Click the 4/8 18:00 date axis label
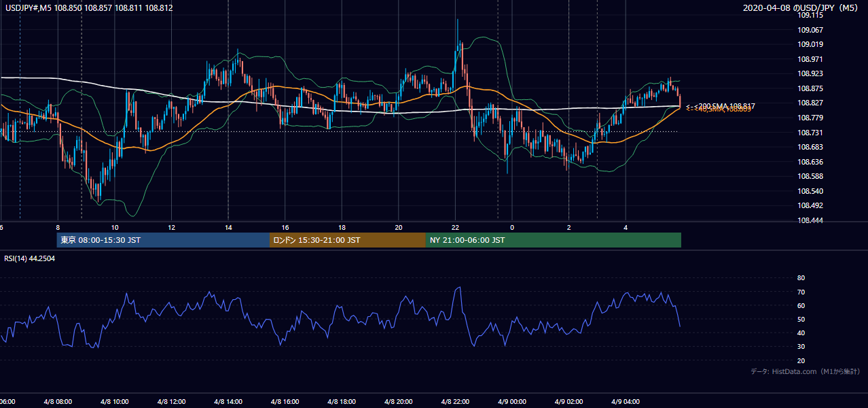Viewport: 868px width, 408px height. 342,402
